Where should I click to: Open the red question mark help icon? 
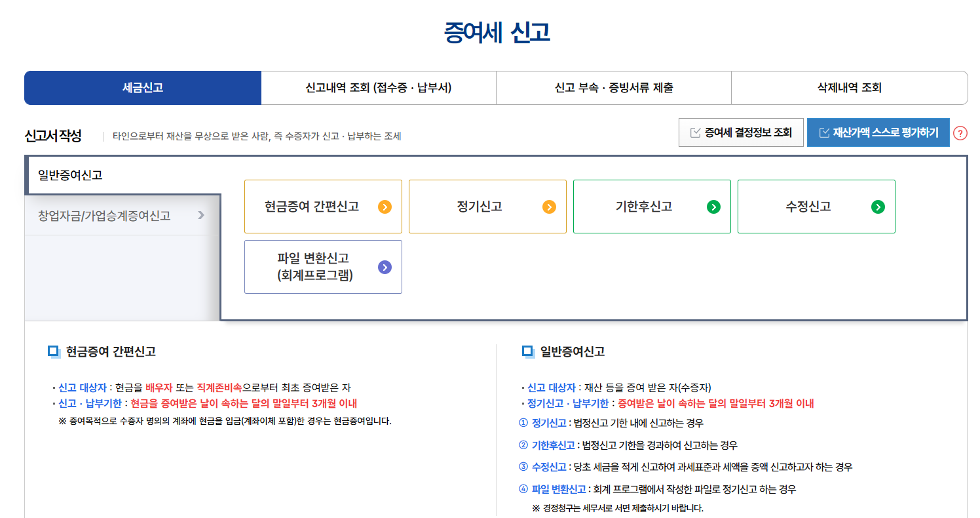[961, 132]
